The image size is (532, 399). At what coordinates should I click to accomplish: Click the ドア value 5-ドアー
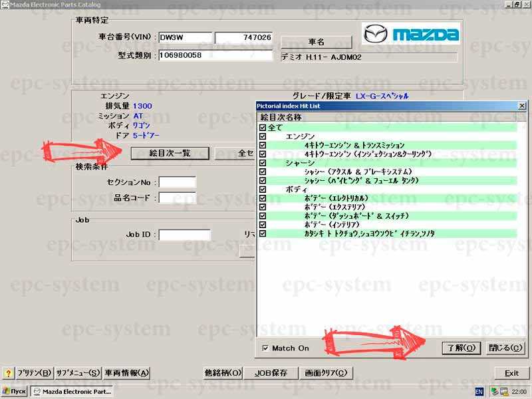[146, 136]
